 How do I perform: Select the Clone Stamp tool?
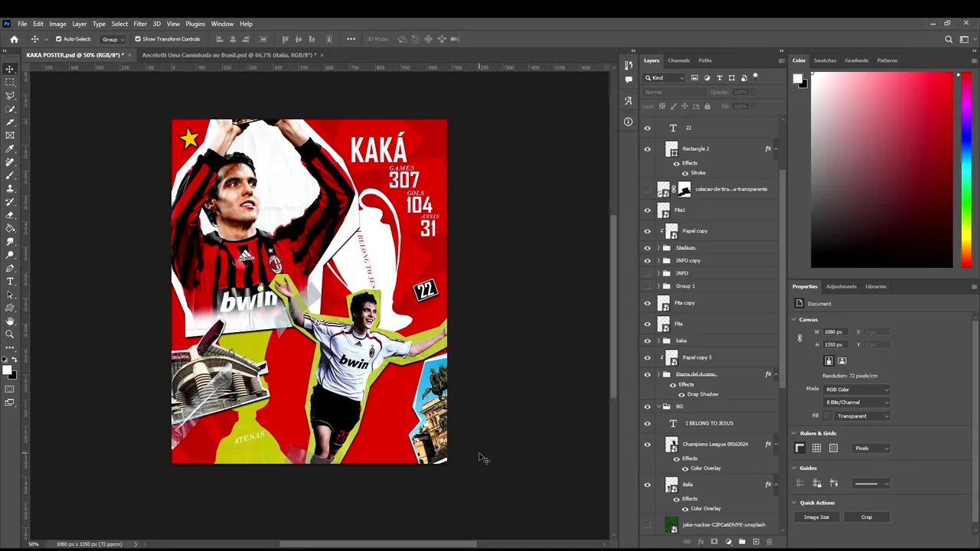(10, 188)
